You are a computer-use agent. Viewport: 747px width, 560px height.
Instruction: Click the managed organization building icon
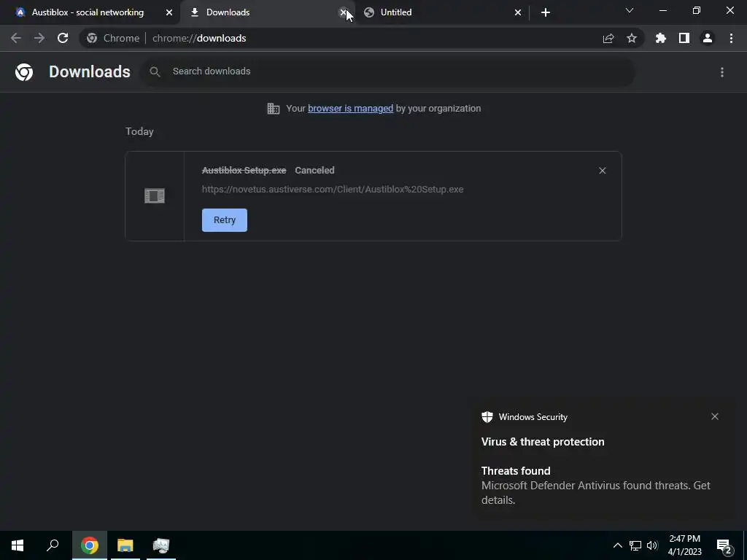tap(273, 109)
